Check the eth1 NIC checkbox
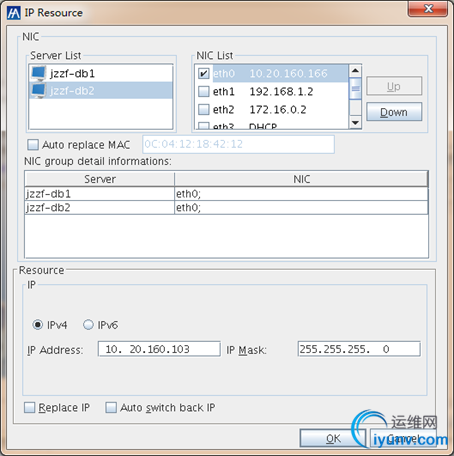The image size is (454, 456). coord(204,91)
